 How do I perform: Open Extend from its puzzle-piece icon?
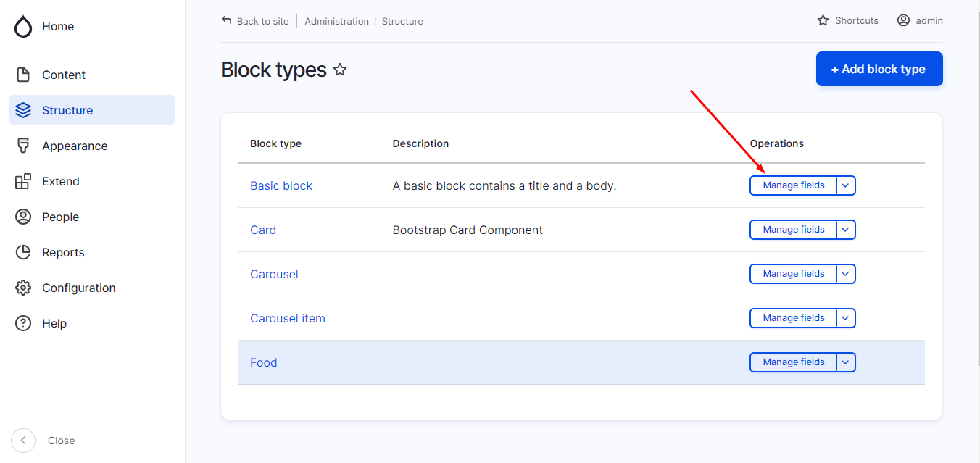pos(23,181)
